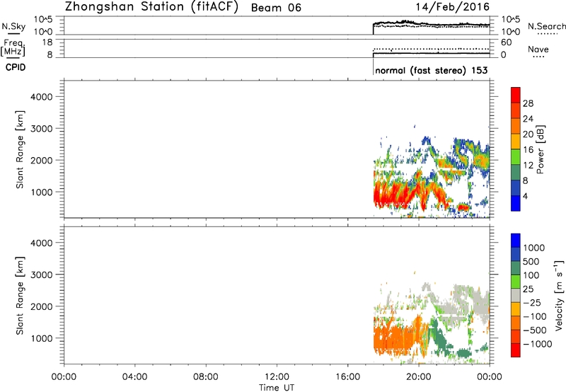Click the "CPID" label
Screen dimensions: 566x392
pos(16,67)
